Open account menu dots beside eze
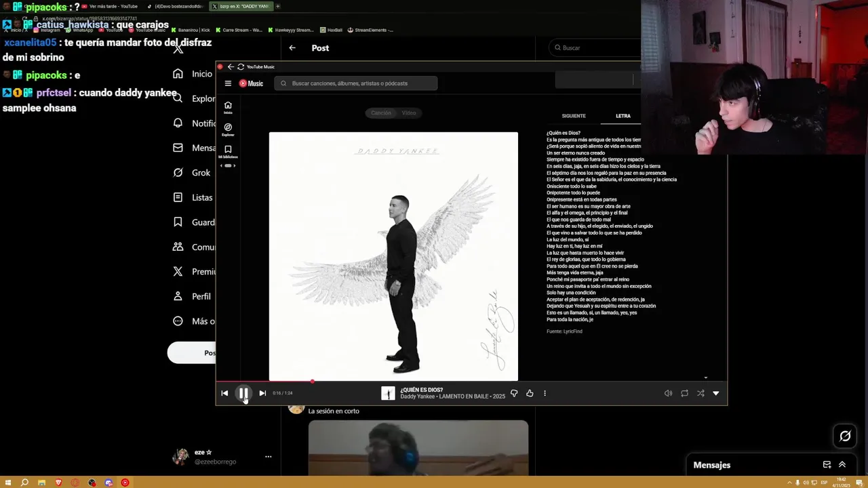The width and height of the screenshot is (868, 488). point(269,457)
